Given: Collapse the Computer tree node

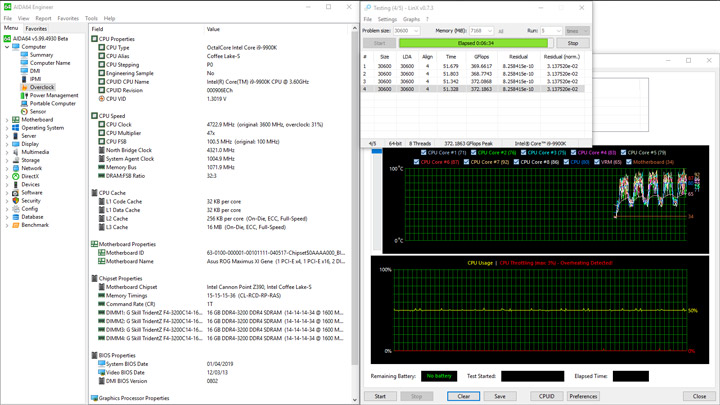Looking at the screenshot, I should point(6,47).
